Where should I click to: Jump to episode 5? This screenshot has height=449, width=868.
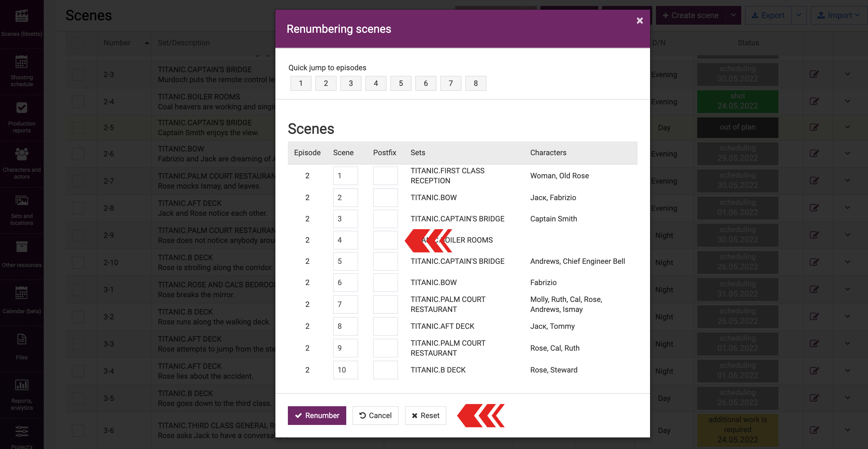click(401, 83)
